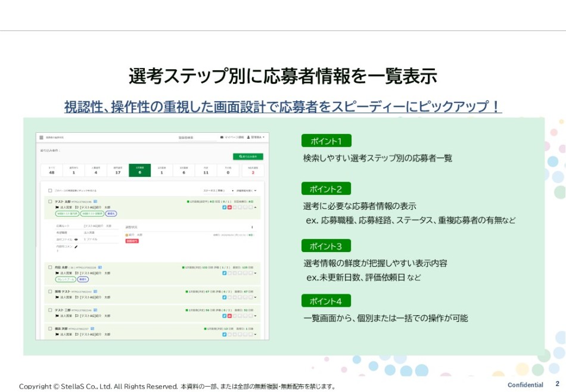Open the hamburger menu in app header
Screen dimensions: 566x392
point(41,137)
